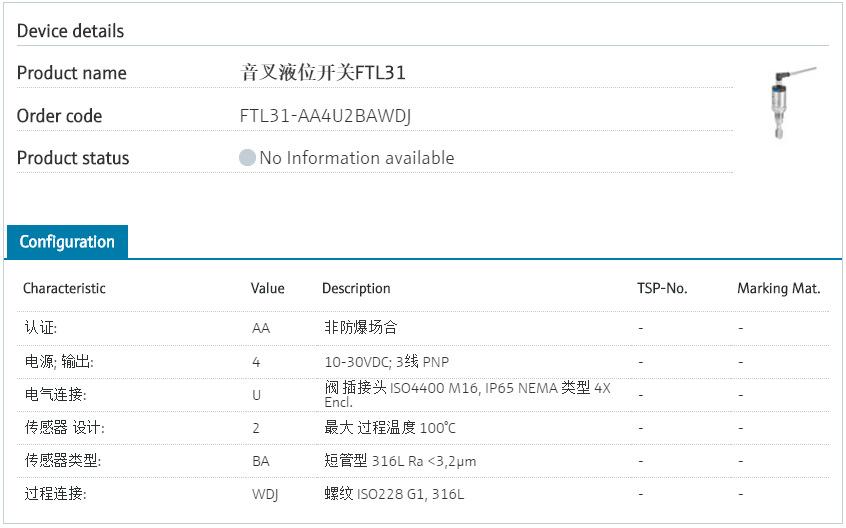846x528 pixels.
Task: Click the Value column header
Action: [267, 288]
